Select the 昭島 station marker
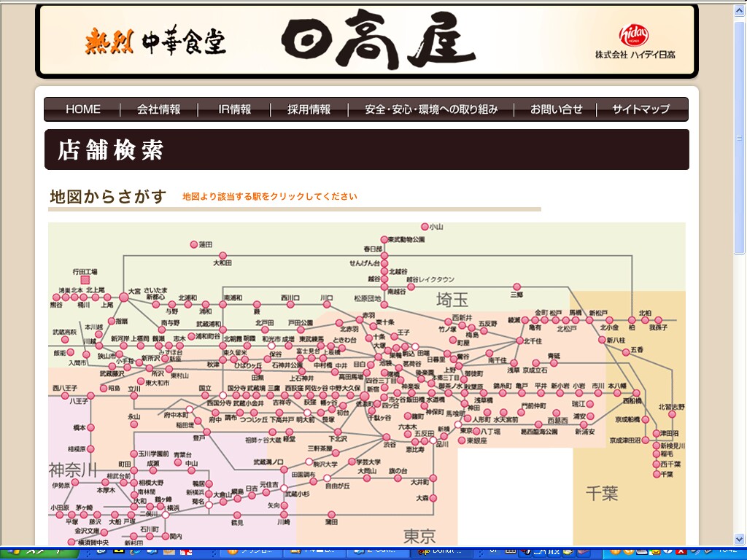 point(104,389)
